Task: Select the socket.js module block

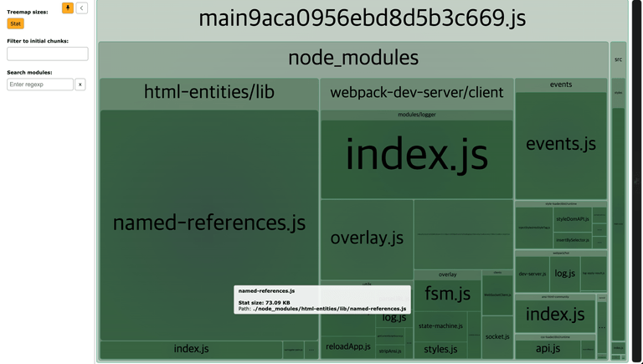Action: pos(497,337)
